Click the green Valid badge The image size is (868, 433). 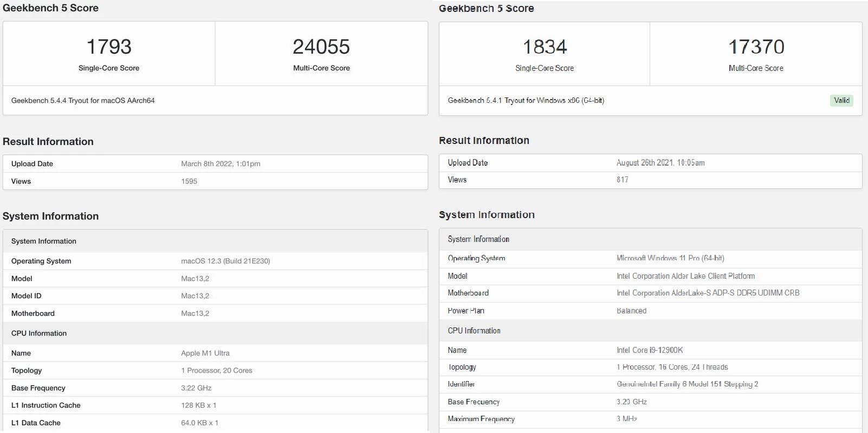[x=841, y=100]
